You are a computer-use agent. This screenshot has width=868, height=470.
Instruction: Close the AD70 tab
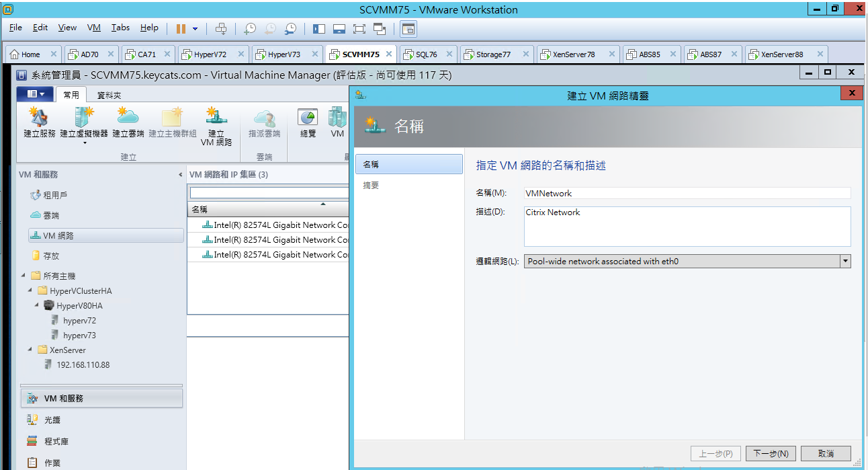[x=111, y=54]
